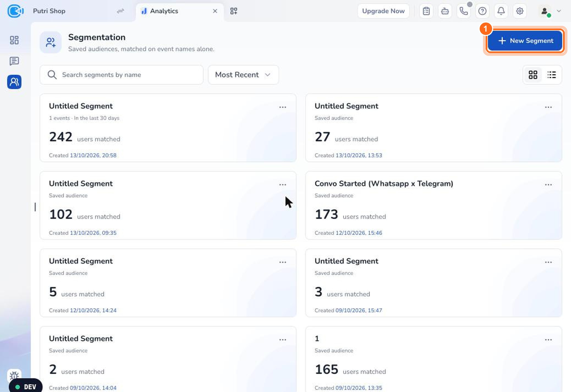Switch to list view
This screenshot has width=571, height=392.
point(552,75)
